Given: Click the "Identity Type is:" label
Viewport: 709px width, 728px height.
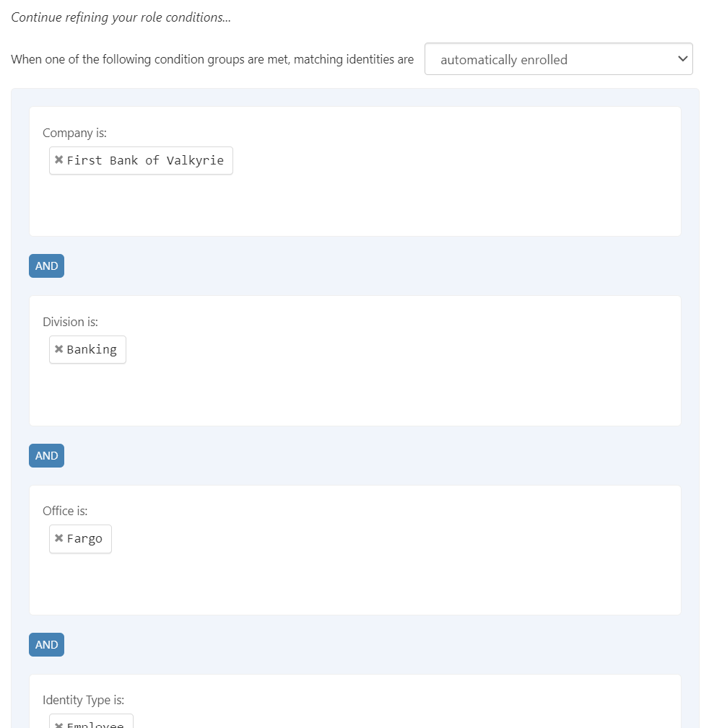Looking at the screenshot, I should tap(83, 700).
